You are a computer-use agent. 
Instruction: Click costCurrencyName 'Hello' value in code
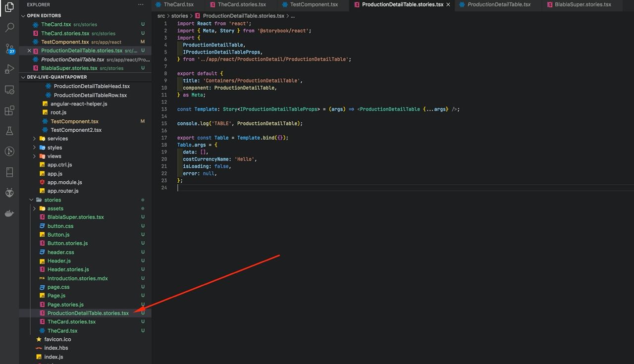246,159
